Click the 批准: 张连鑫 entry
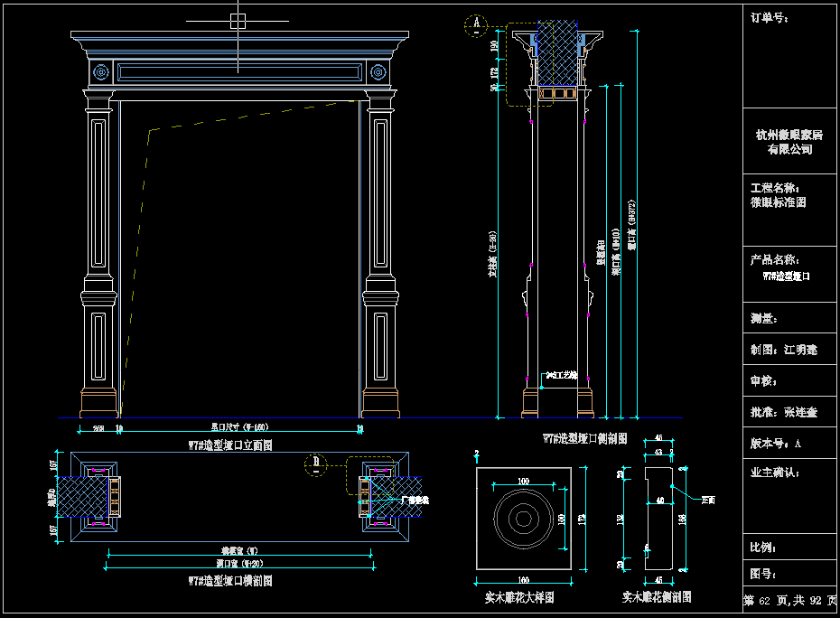 (783, 412)
